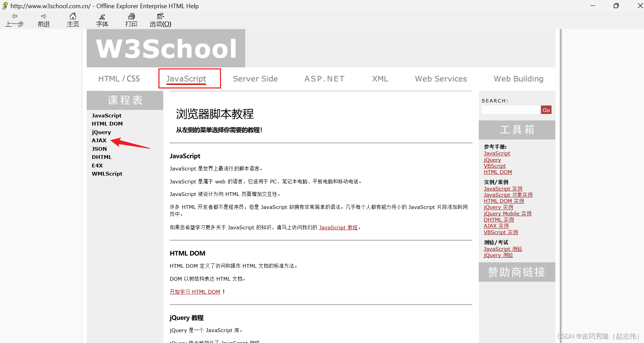Open the DHTML course link
The width and height of the screenshot is (644, 343).
102,157
